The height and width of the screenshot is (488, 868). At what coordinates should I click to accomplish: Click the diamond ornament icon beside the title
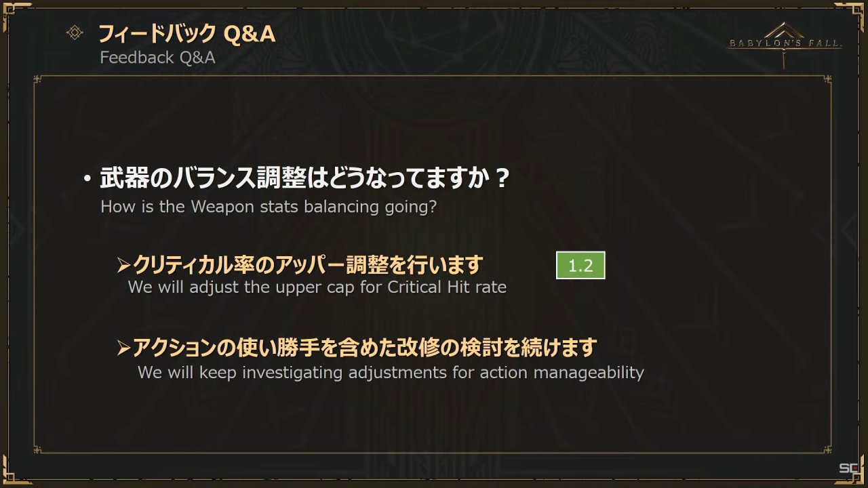[75, 33]
